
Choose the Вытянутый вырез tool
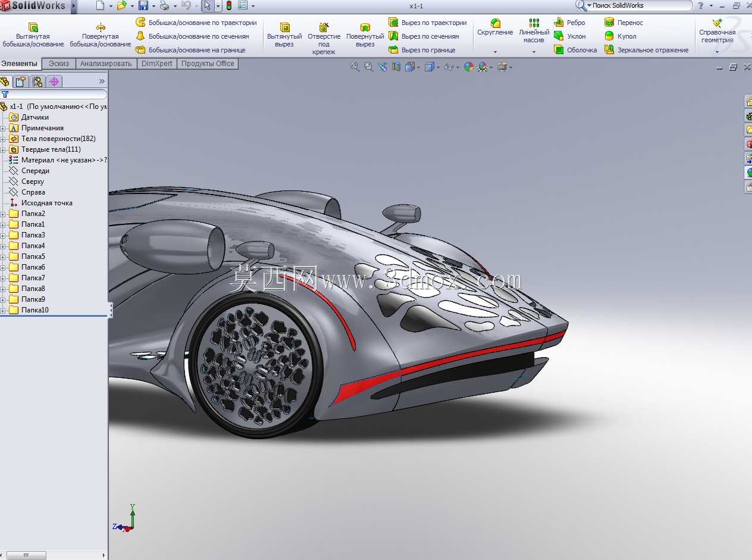284,35
